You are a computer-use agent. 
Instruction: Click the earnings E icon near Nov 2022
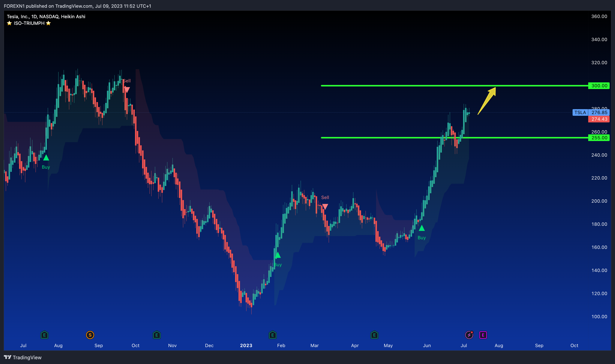point(157,335)
